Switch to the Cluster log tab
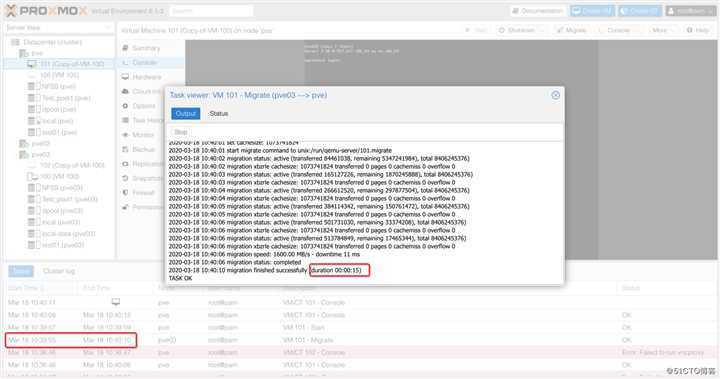Viewport: 720px width, 379px height. (x=59, y=271)
